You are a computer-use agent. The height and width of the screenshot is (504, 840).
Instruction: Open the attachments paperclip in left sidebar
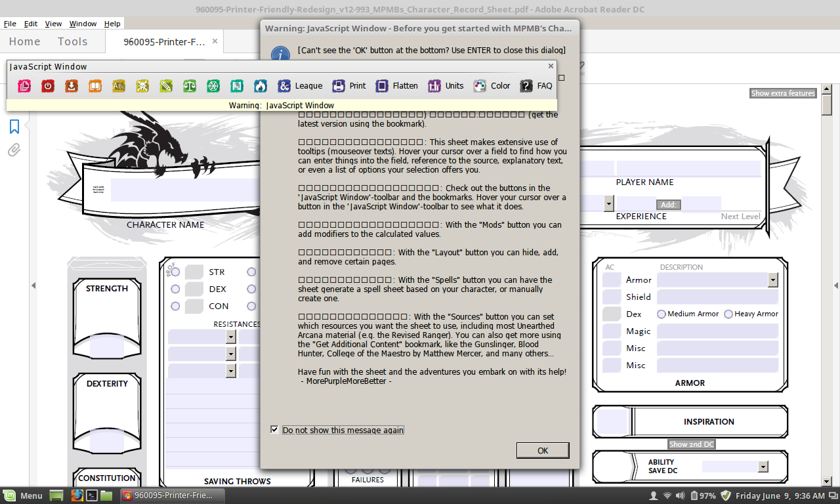point(14,150)
